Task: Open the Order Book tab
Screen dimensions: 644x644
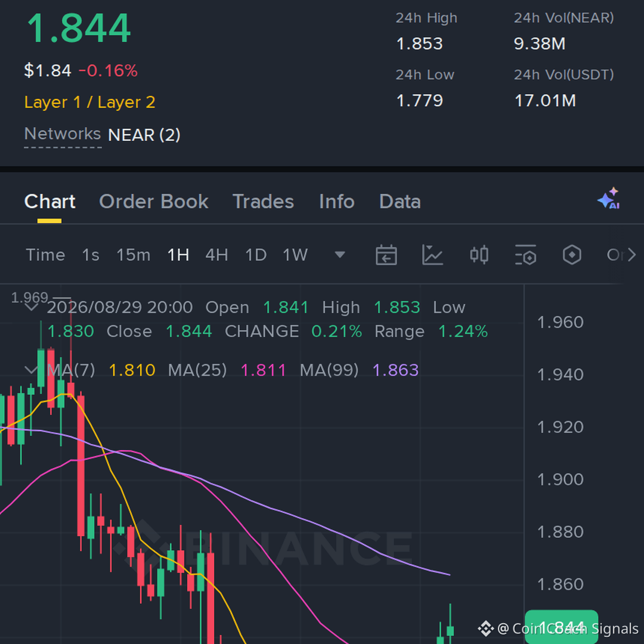Action: pyautogui.click(x=154, y=202)
